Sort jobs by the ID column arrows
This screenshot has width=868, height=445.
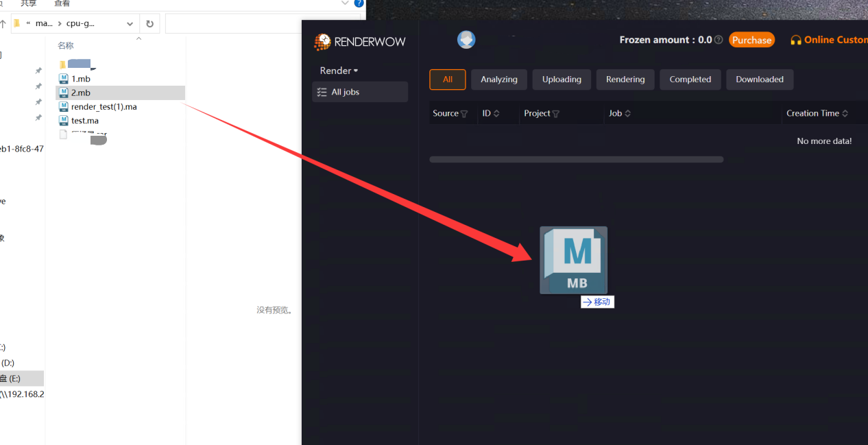[x=496, y=114]
